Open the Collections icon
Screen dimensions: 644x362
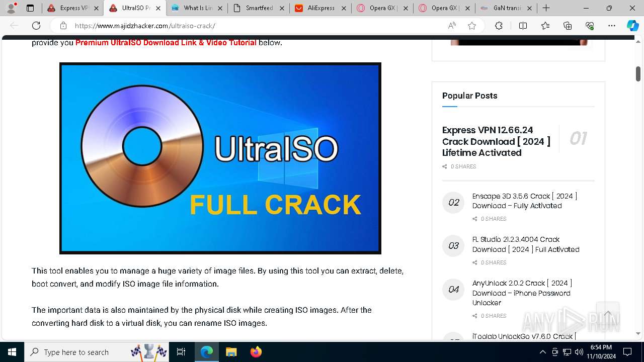coord(568,26)
